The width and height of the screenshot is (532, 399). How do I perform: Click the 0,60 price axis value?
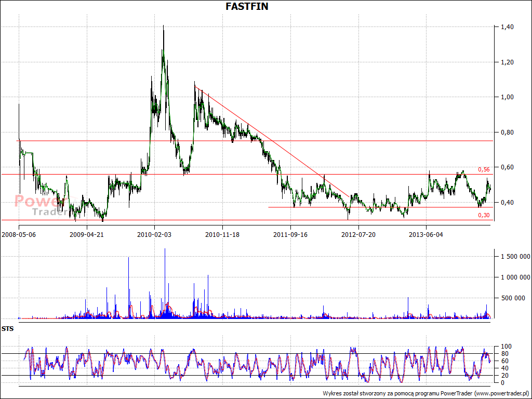tap(507, 167)
